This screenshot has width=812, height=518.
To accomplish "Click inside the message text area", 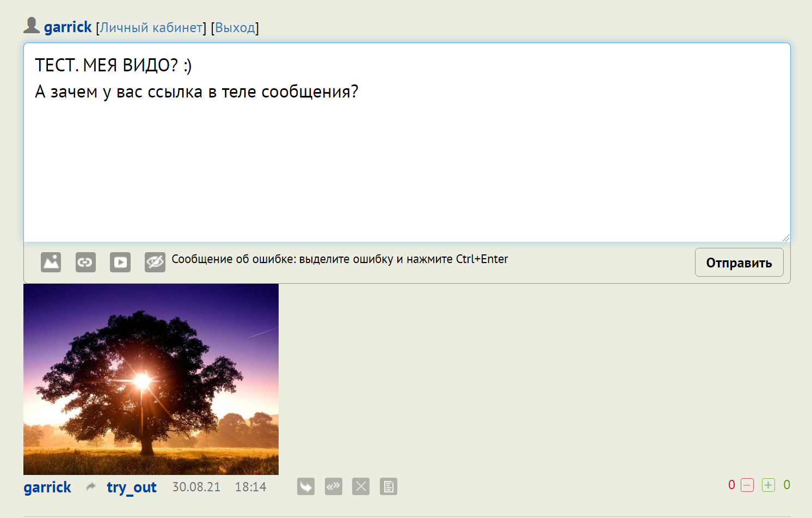I will (406, 163).
